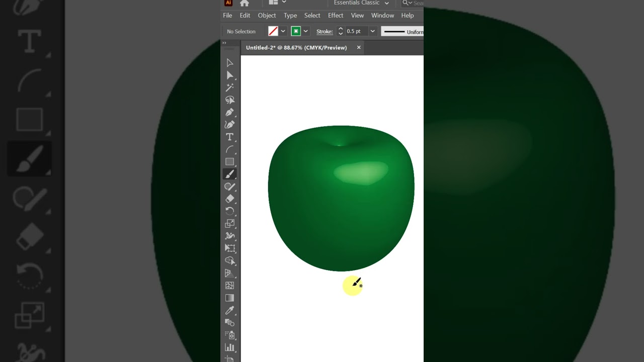Select the Blend tool
The width and height of the screenshot is (644, 362).
pyautogui.click(x=229, y=322)
